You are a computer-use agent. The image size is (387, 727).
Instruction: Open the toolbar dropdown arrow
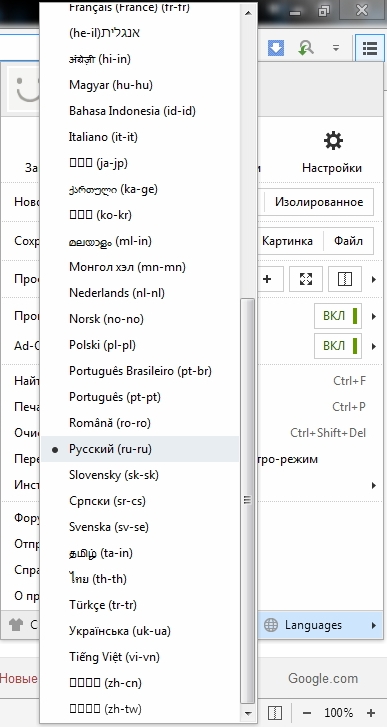tap(336, 48)
